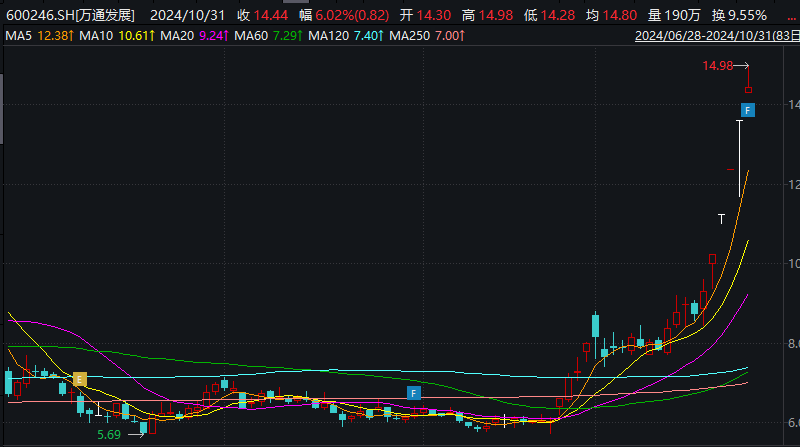Screen dimensions: 800x447
Task: Click the small red square at latest candle
Action: pos(748,90)
